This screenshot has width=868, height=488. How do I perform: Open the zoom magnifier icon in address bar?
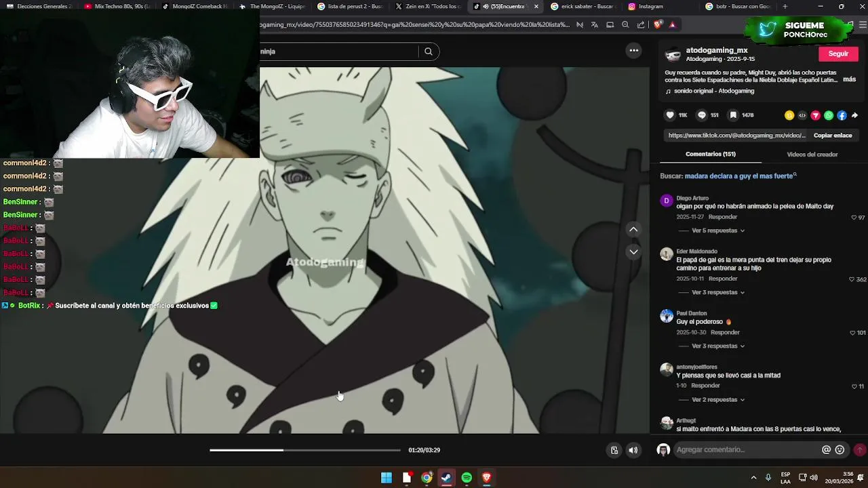pos(625,24)
